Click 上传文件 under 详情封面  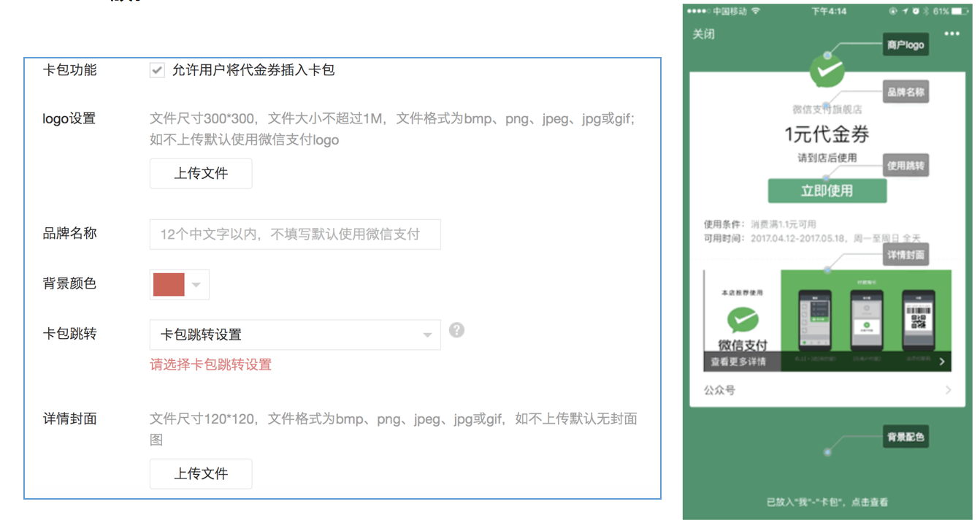click(x=201, y=474)
